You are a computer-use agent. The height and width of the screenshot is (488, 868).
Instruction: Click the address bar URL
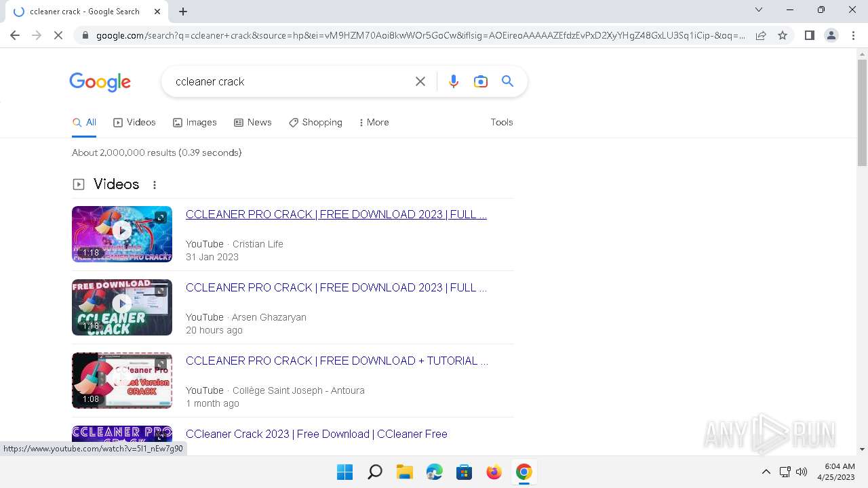pyautogui.click(x=420, y=35)
